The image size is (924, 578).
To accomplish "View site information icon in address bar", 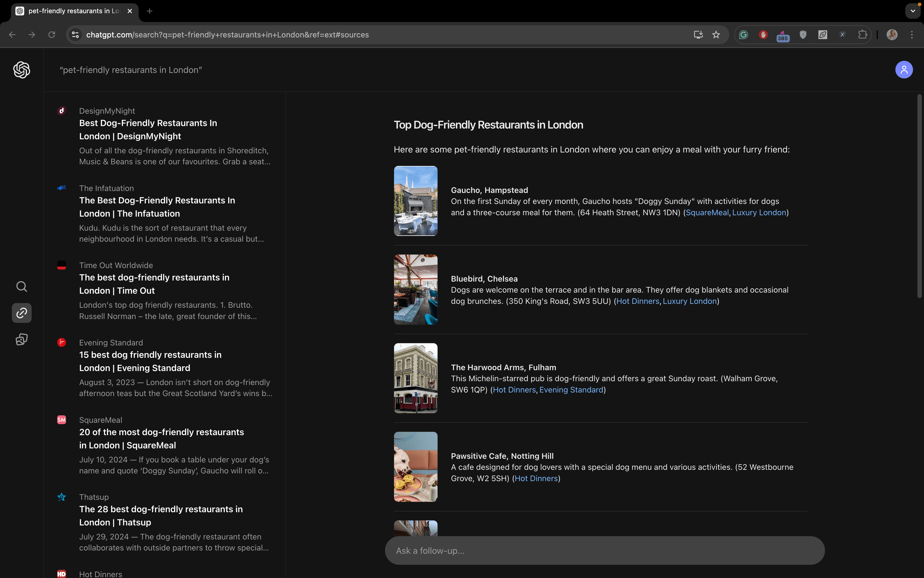I will coord(76,35).
